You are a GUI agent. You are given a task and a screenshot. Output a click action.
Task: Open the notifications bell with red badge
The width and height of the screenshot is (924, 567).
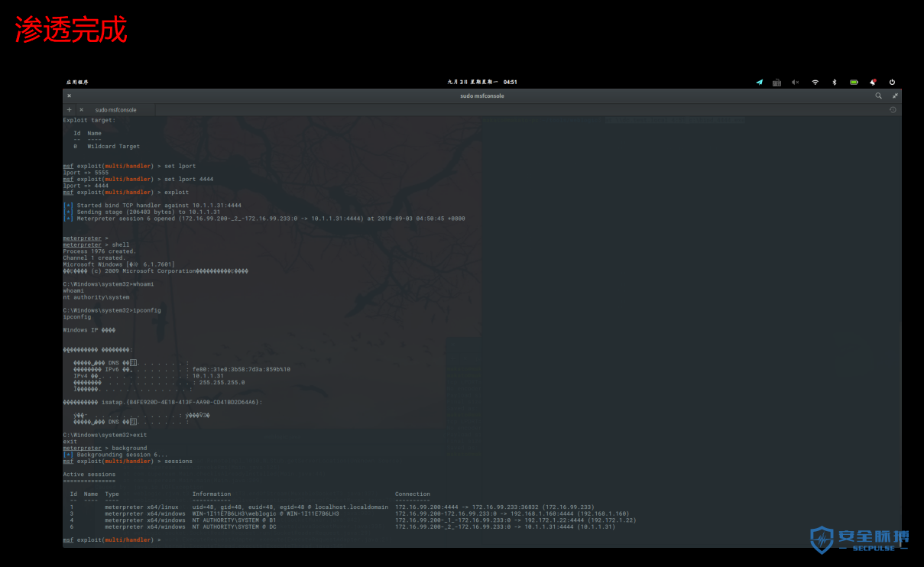point(873,82)
